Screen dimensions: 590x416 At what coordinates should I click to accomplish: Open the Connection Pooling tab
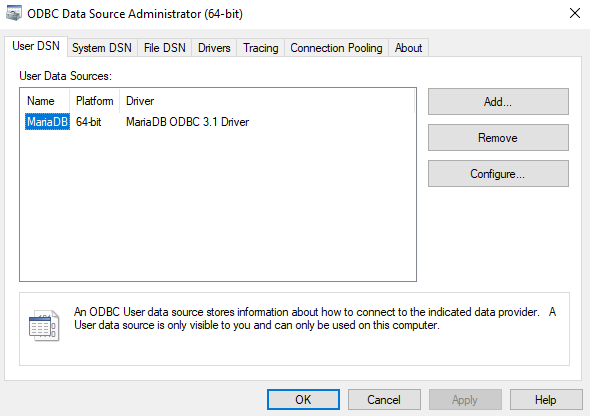pos(336,48)
